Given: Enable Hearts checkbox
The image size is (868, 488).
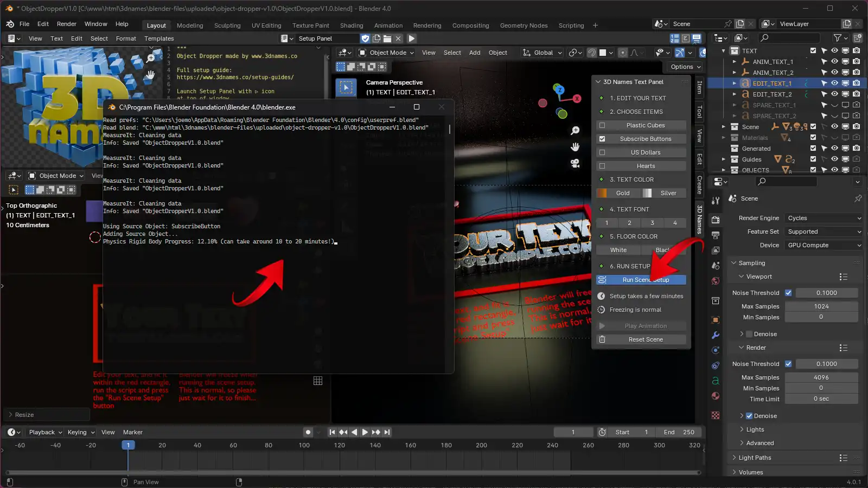Looking at the screenshot, I should (x=602, y=166).
